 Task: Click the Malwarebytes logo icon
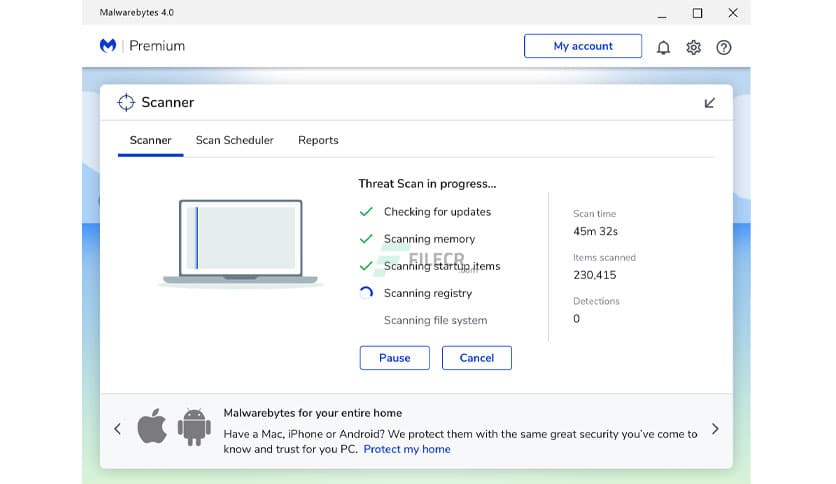[108, 46]
